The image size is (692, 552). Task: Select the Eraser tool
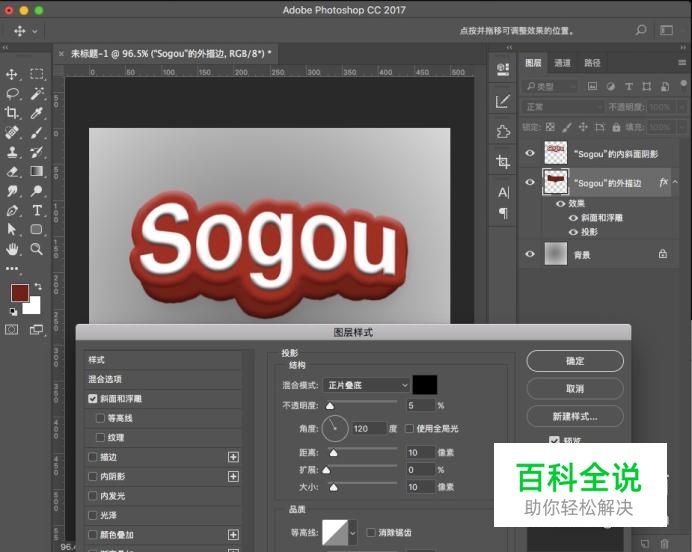click(12, 171)
